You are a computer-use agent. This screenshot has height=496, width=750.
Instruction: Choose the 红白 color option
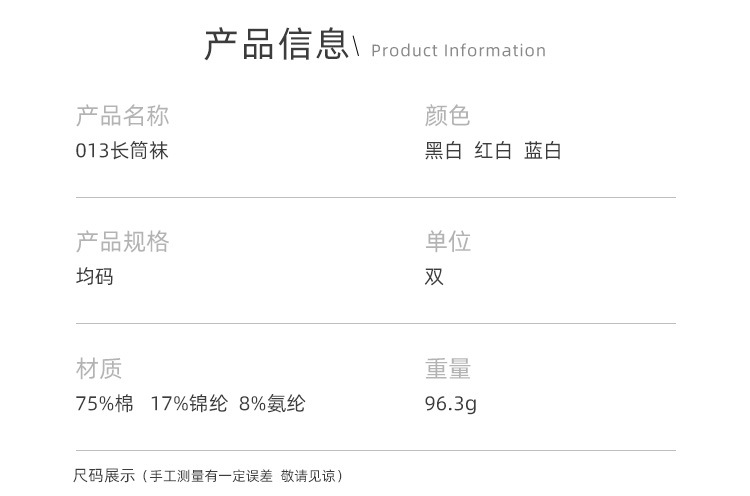pyautogui.click(x=493, y=151)
